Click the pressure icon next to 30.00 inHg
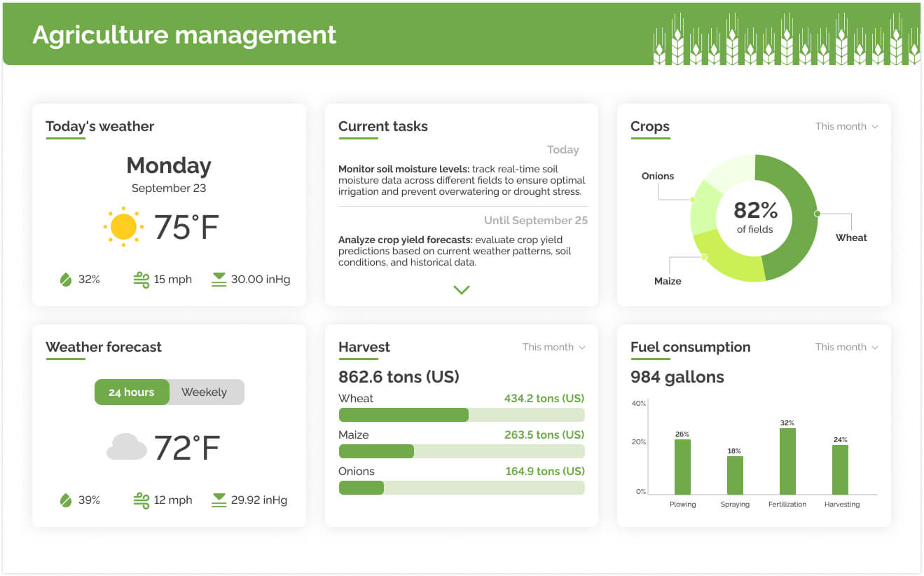 [x=218, y=278]
